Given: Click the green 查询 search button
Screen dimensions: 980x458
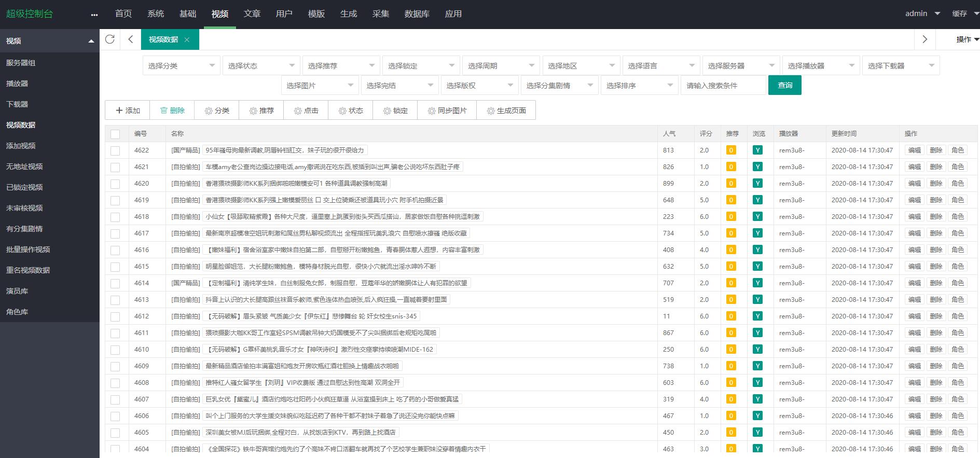Looking at the screenshot, I should pyautogui.click(x=784, y=85).
